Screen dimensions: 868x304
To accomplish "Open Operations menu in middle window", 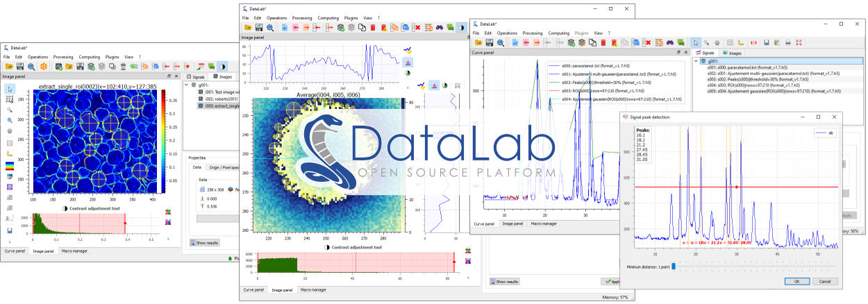I will (276, 18).
